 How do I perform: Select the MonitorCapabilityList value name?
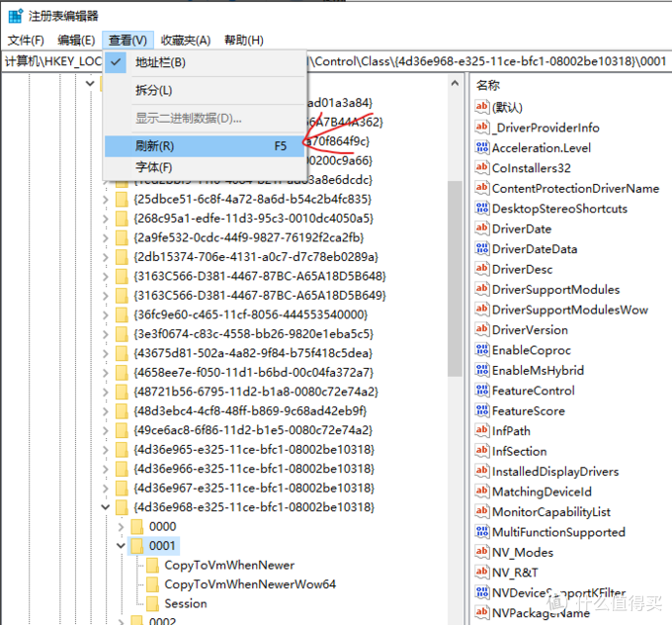[551, 511]
